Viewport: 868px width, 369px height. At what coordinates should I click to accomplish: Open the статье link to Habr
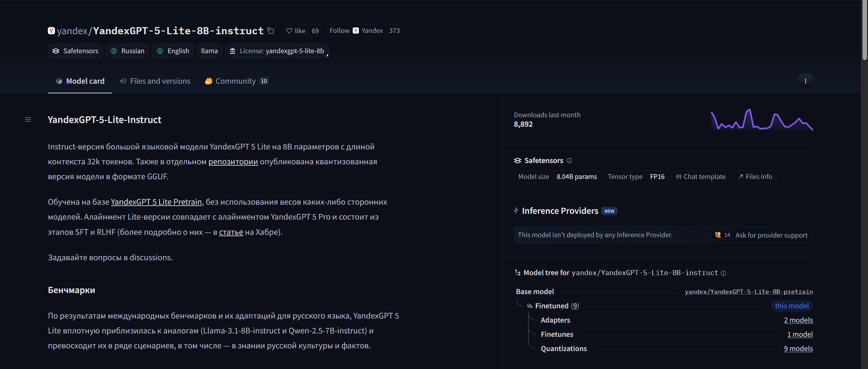tap(231, 232)
